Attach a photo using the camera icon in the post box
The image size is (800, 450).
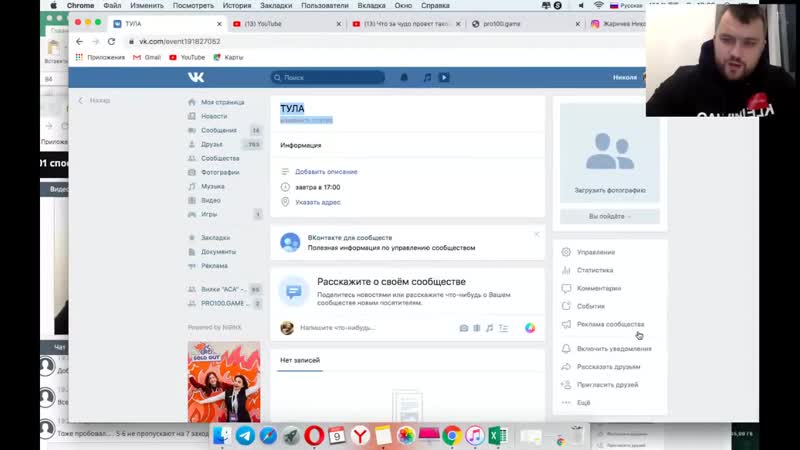point(464,328)
